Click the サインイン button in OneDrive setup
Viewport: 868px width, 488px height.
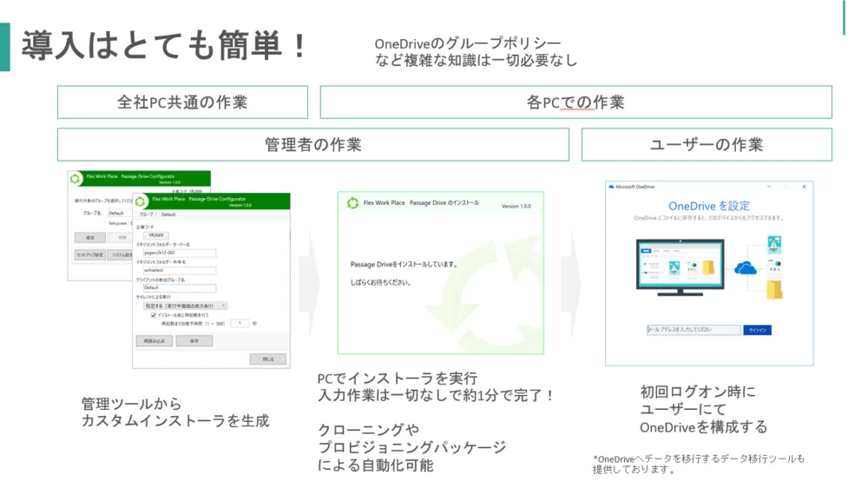(757, 330)
